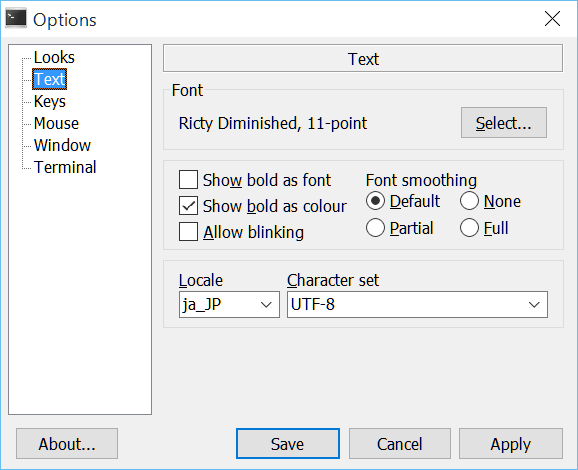Open the Looks settings category
The width and height of the screenshot is (578, 470).
tap(54, 57)
